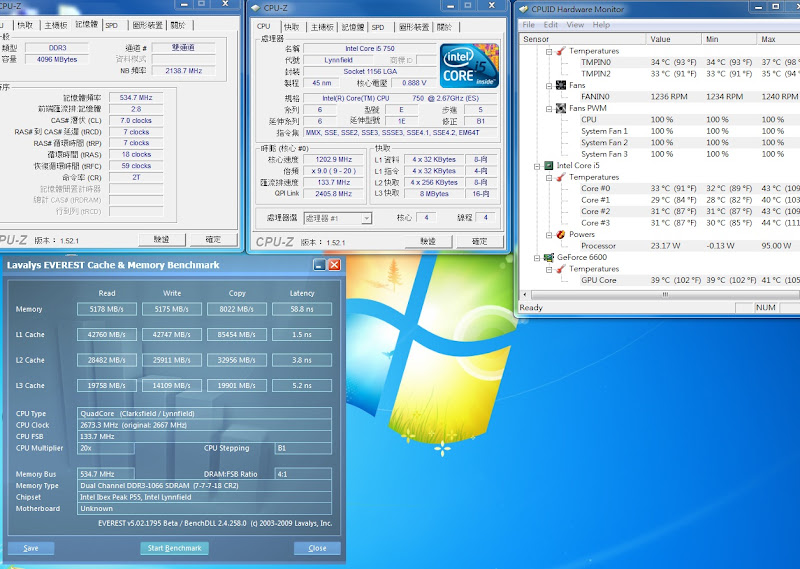The height and width of the screenshot is (569, 800).
Task: Click the thermometer icon beside Temperatures above Core #0
Action: click(x=561, y=177)
